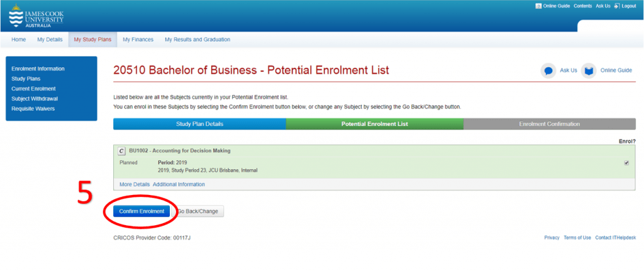Click the Logout icon in header

click(616, 6)
